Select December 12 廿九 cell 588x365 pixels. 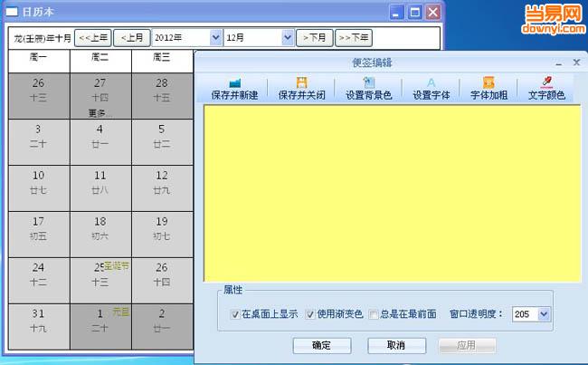[162, 188]
